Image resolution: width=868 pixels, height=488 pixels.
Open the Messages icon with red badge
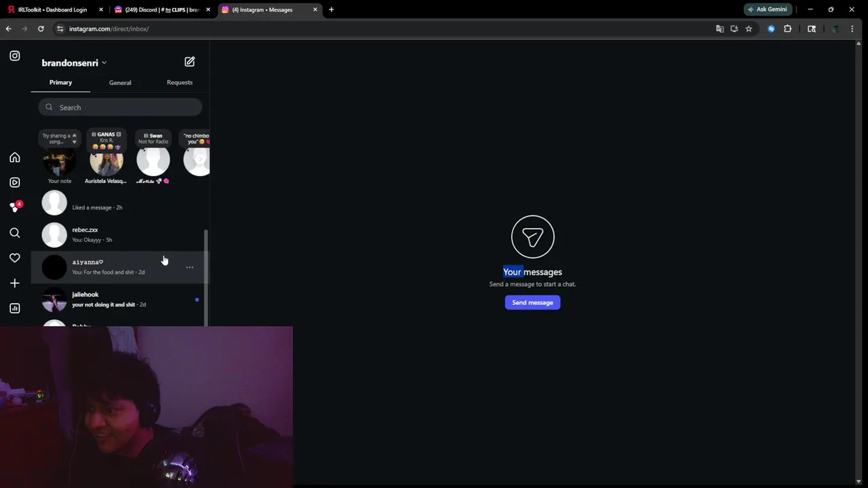tap(15, 207)
